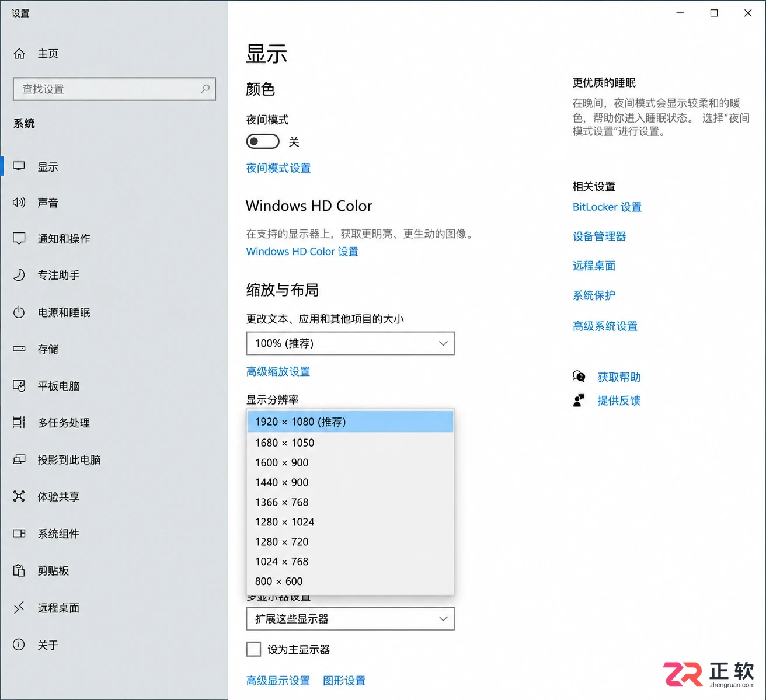Click the components icon next to 系统组件
The height and width of the screenshot is (700, 766).
click(19, 533)
